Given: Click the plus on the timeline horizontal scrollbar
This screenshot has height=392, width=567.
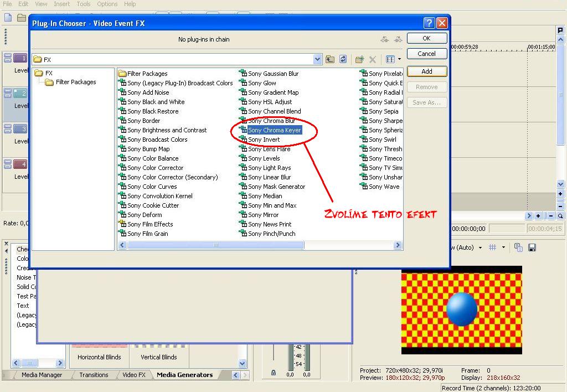Looking at the screenshot, I should (x=538, y=216).
